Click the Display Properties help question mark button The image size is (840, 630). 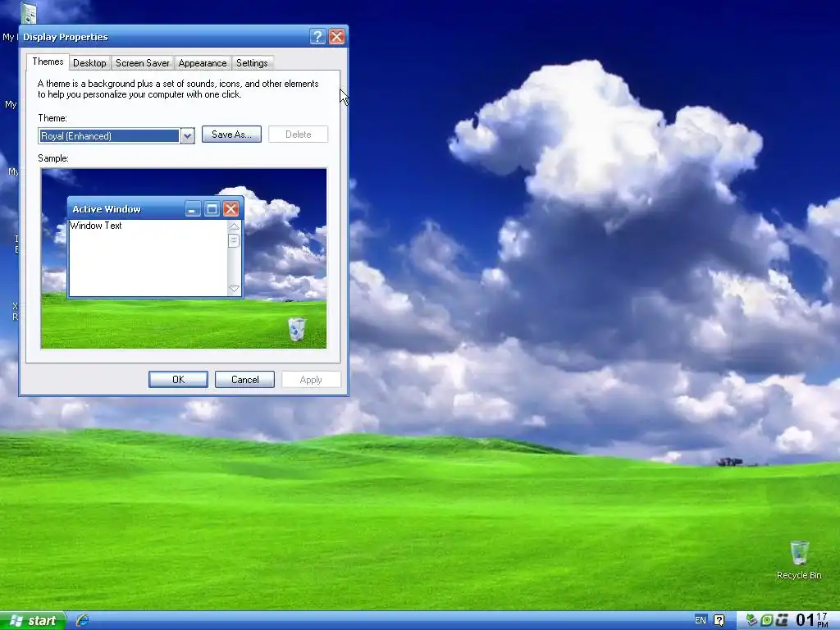tap(317, 36)
